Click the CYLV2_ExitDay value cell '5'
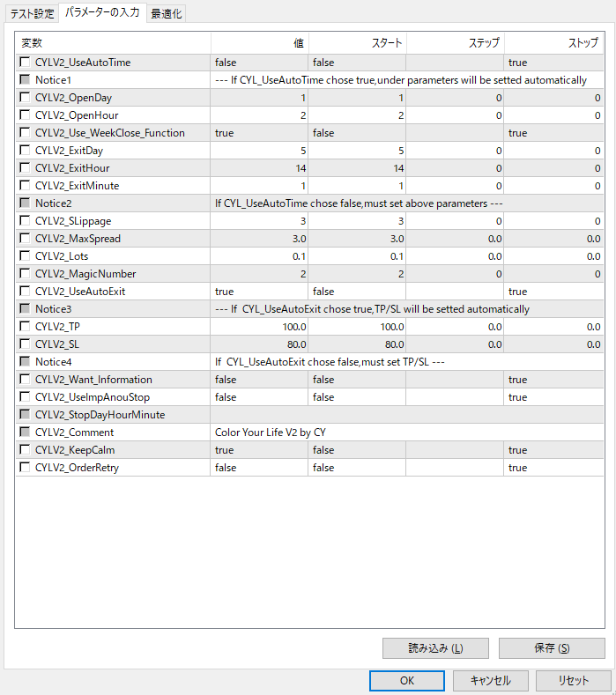 click(259, 151)
